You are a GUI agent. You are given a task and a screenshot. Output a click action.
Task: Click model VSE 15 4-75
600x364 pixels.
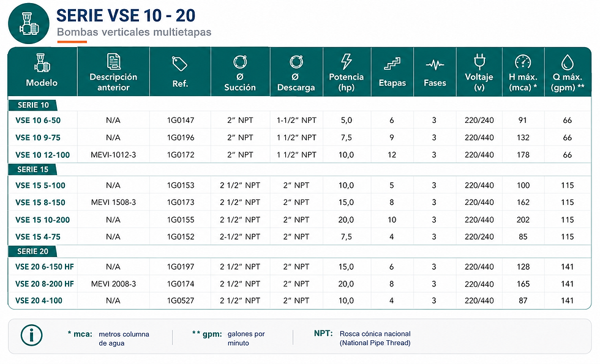coord(38,237)
